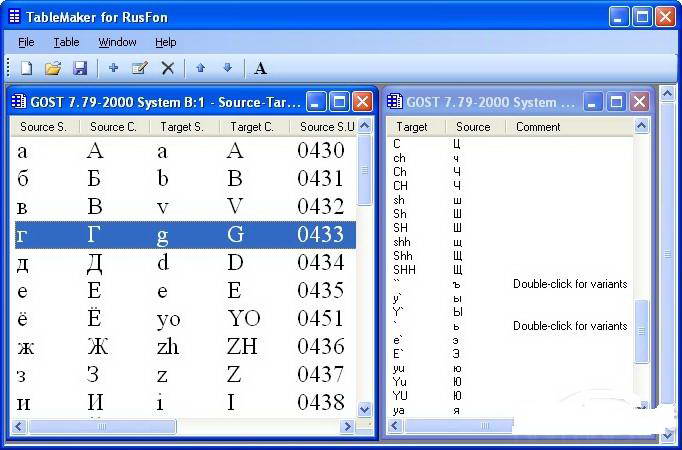682x450 pixels.
Task: Open a table with the folder icon
Action: [x=53, y=68]
